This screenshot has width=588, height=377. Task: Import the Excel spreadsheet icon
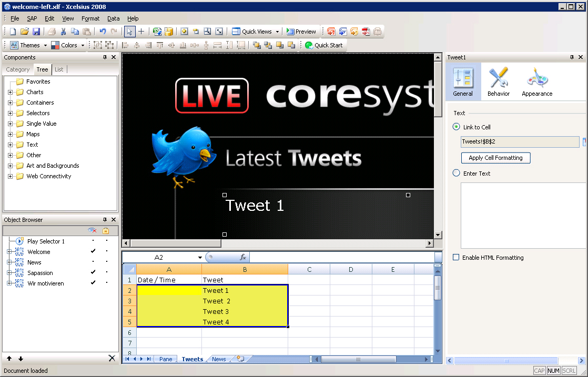pyautogui.click(x=157, y=32)
